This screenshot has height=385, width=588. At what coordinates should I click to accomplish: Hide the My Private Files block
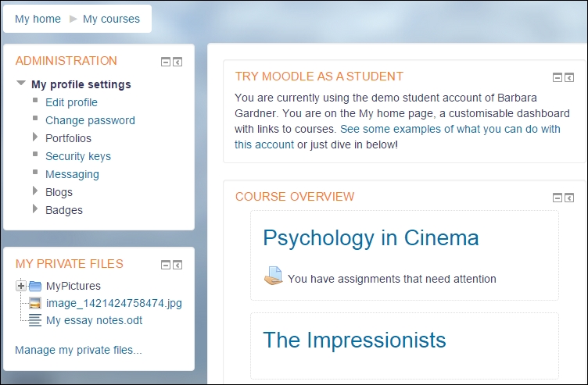tap(166, 265)
